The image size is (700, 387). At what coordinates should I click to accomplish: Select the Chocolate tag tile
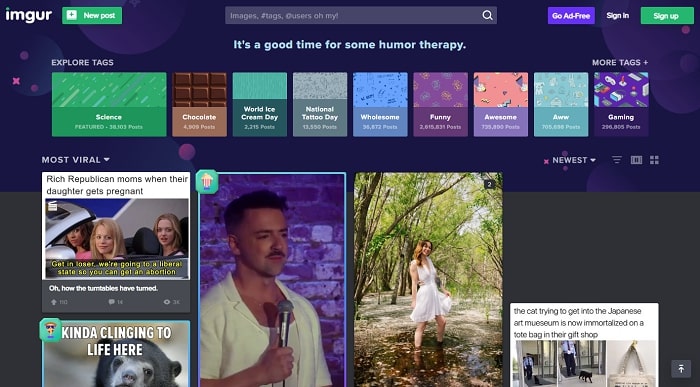199,104
